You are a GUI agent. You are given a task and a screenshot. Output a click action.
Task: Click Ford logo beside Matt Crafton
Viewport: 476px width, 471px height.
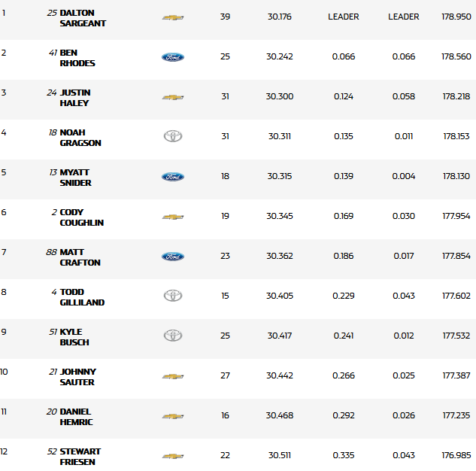173,257
